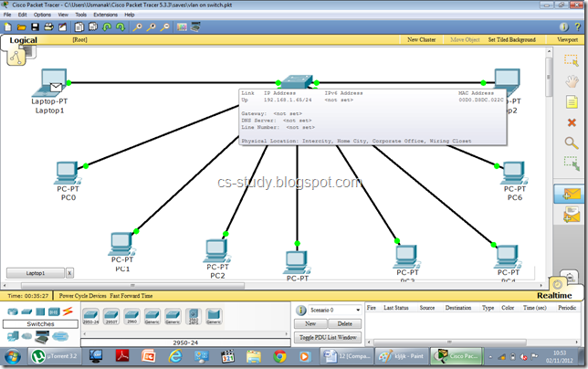
Task: Open the View menu
Action: (63, 15)
